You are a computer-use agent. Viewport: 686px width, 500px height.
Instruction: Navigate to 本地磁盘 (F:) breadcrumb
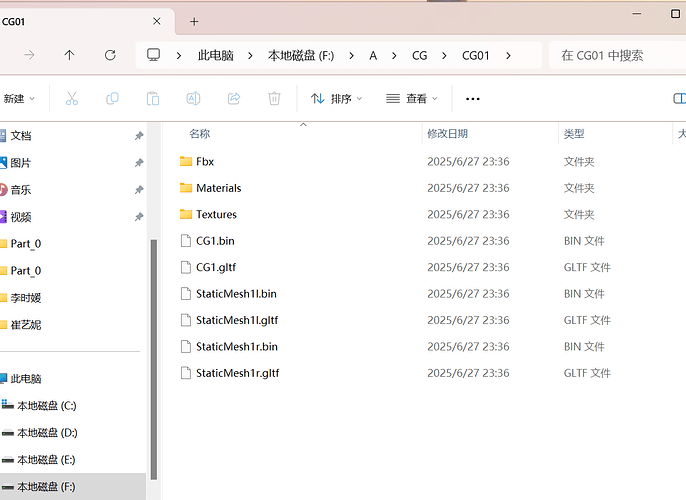coord(301,56)
